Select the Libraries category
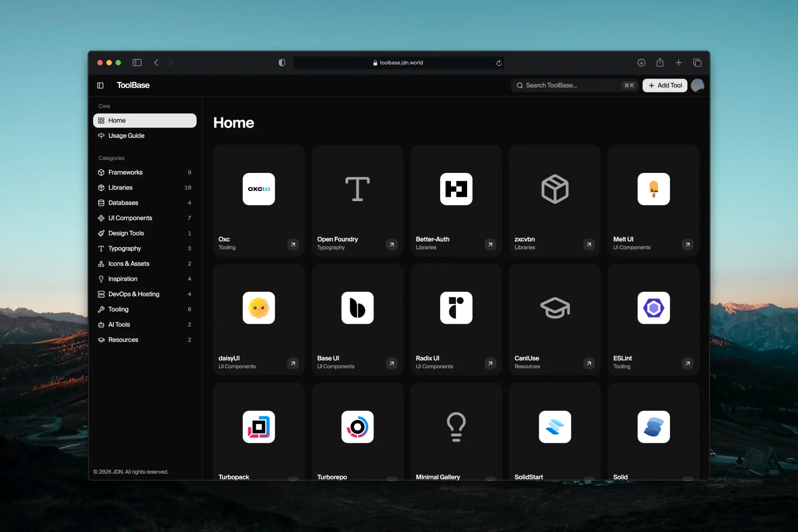Image resolution: width=798 pixels, height=532 pixels. coord(145,187)
